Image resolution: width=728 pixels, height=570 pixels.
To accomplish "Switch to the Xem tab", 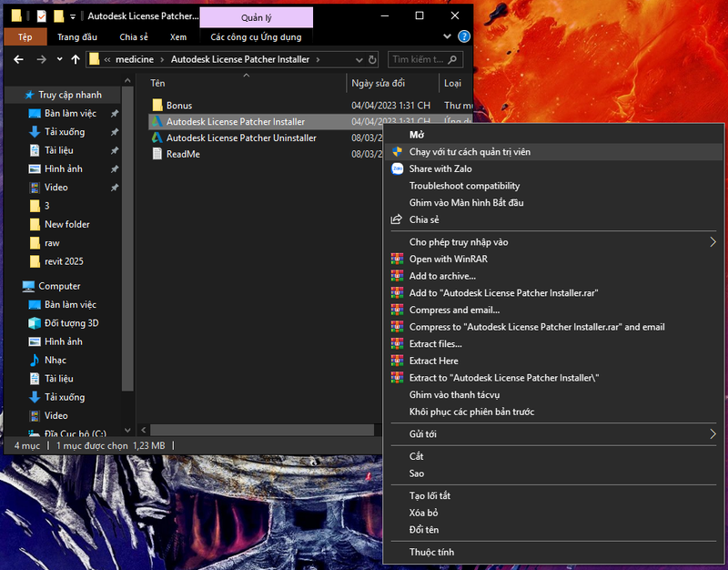I will pos(177,37).
